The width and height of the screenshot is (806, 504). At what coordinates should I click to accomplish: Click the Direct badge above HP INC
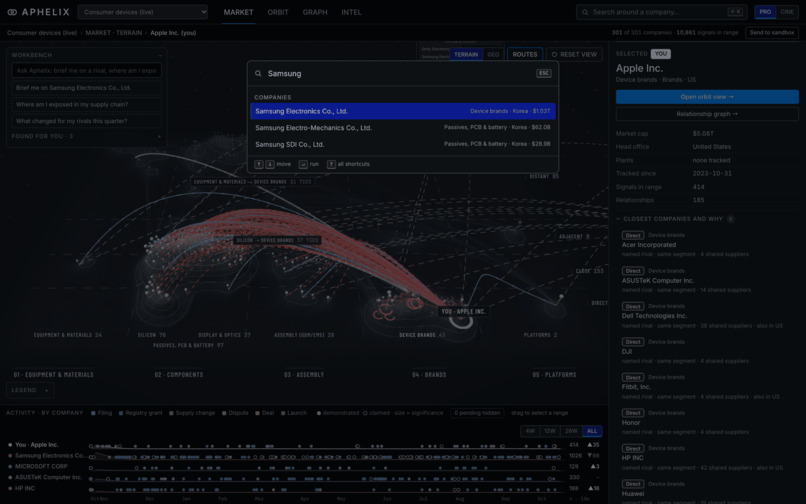pyautogui.click(x=633, y=448)
